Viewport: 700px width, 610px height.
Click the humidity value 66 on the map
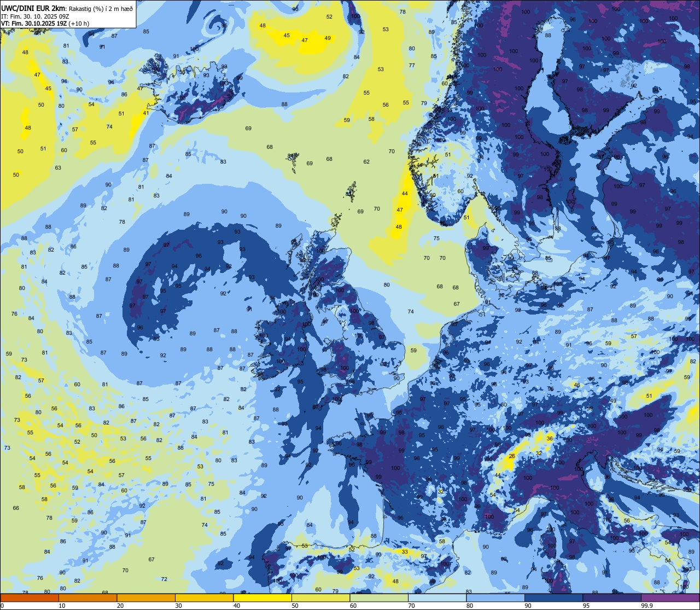point(16,508)
